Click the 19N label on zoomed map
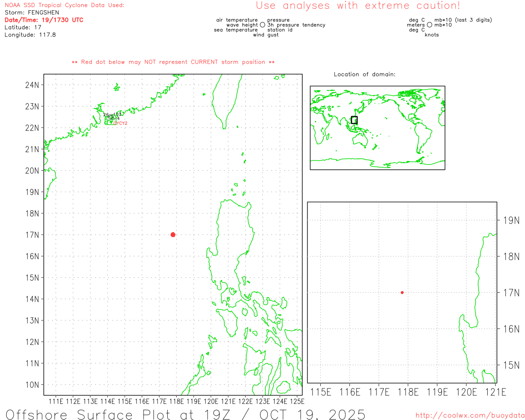 pyautogui.click(x=511, y=220)
